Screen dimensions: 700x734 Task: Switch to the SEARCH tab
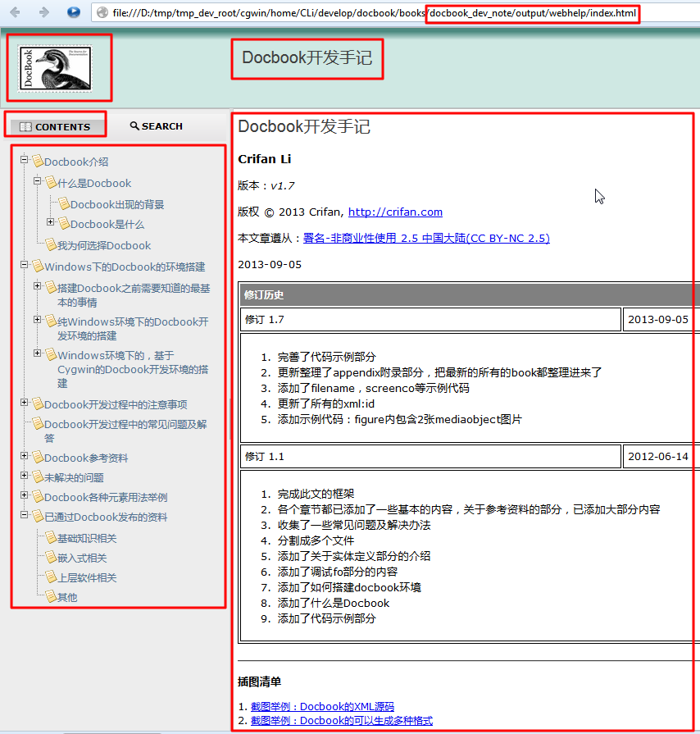[x=155, y=125]
